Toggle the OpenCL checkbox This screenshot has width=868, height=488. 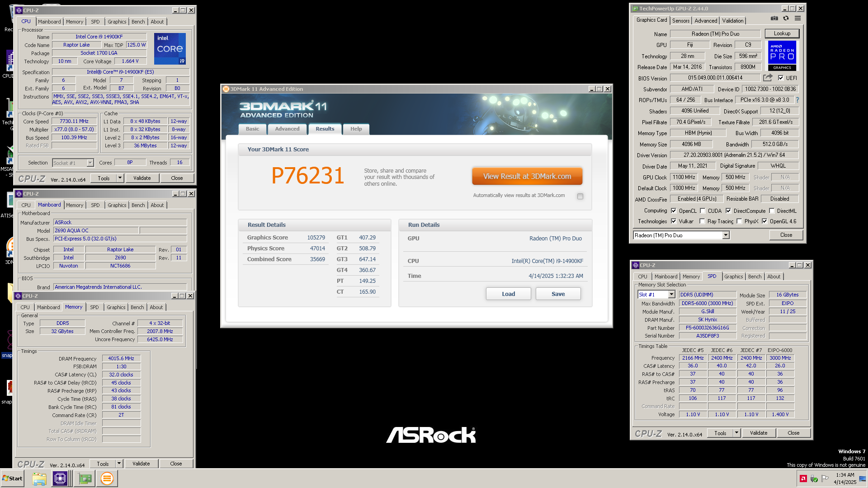pyautogui.click(x=674, y=211)
